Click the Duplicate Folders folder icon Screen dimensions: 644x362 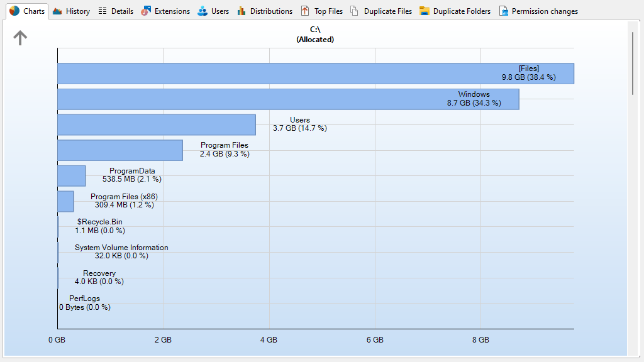[x=425, y=11]
